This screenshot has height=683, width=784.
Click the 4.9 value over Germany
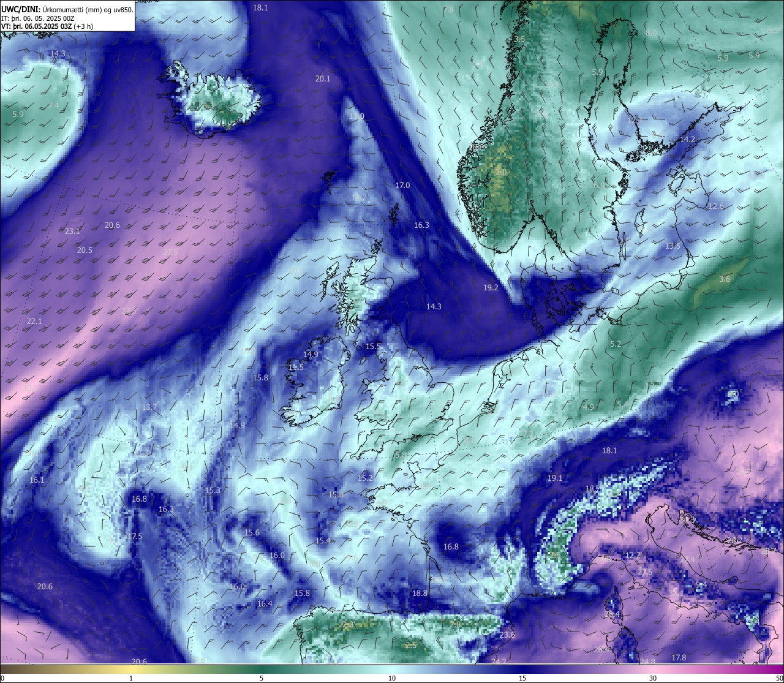pos(589,407)
